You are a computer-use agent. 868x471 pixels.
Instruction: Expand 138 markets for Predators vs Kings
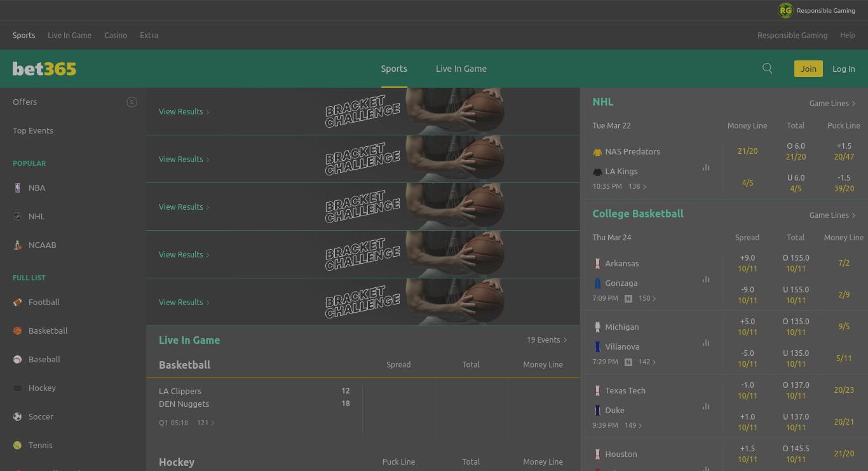coord(637,186)
